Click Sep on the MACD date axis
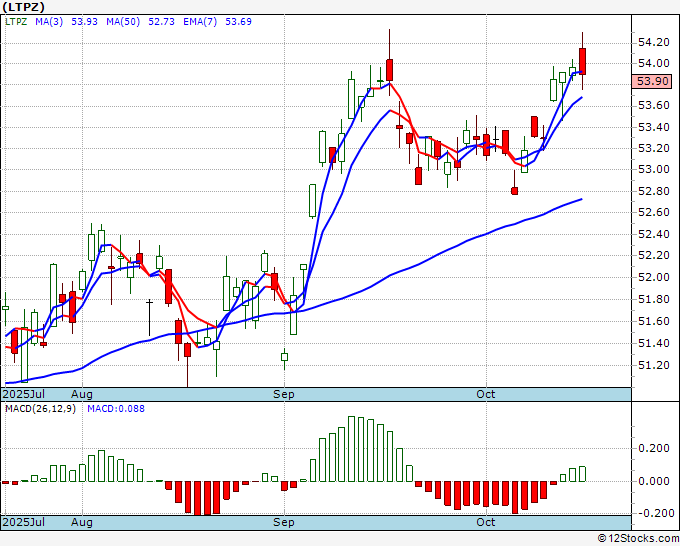 [x=284, y=522]
